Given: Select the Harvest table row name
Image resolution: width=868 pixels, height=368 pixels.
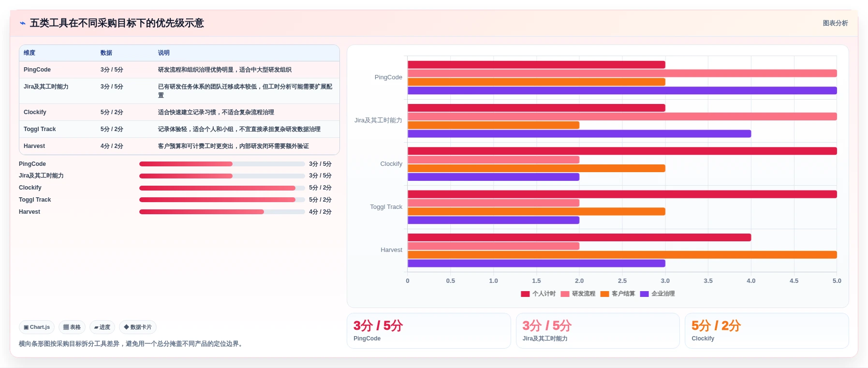Looking at the screenshot, I should point(34,146).
